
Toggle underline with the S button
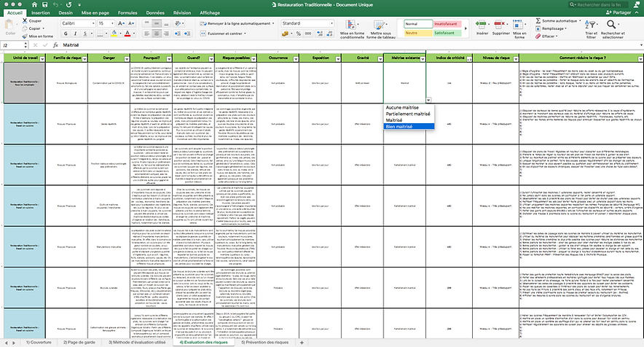point(85,34)
